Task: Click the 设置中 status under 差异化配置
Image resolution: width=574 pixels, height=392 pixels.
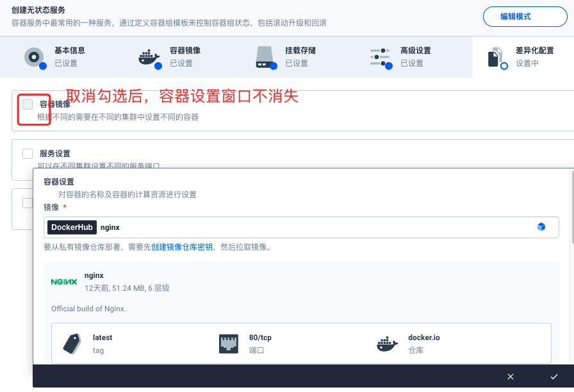Action: [527, 63]
